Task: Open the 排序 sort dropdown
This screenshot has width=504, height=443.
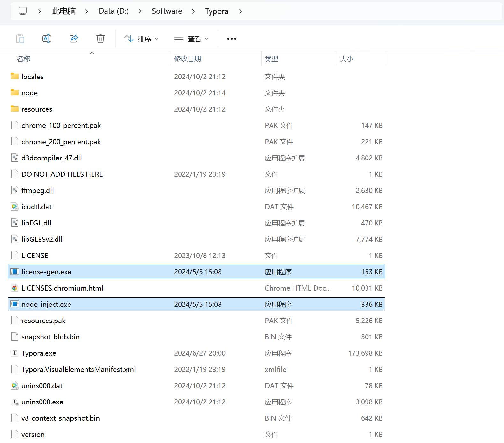Action: [141, 39]
